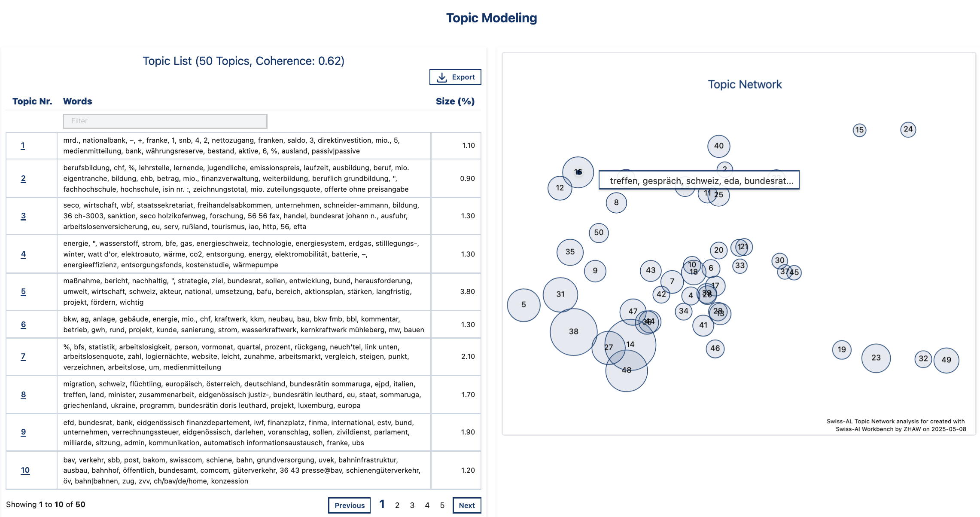Screen dimensions: 980x517
Task: Select page 2 in the pagination bar
Action: point(397,505)
